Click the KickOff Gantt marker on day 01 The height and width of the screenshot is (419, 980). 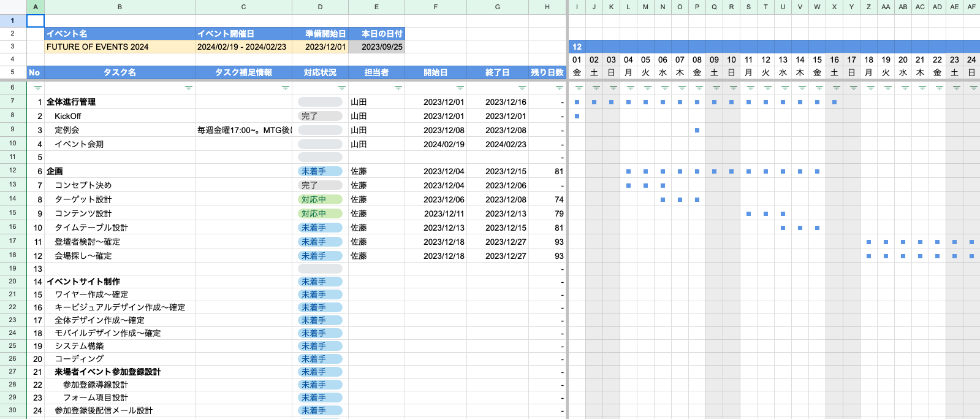577,116
